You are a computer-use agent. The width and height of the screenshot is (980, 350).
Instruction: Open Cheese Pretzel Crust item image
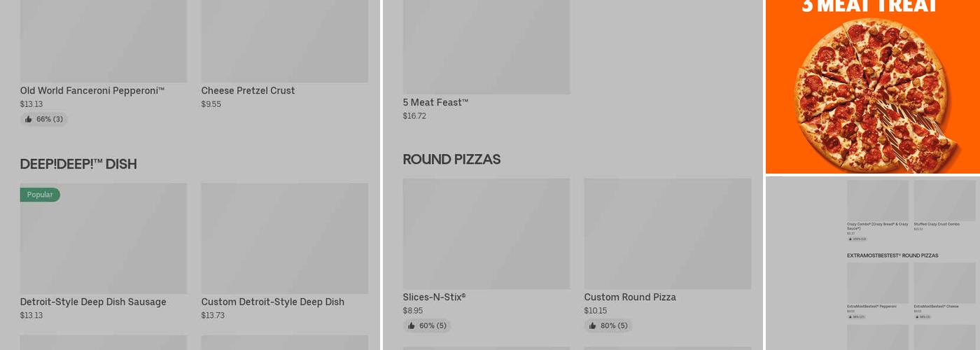[284, 42]
